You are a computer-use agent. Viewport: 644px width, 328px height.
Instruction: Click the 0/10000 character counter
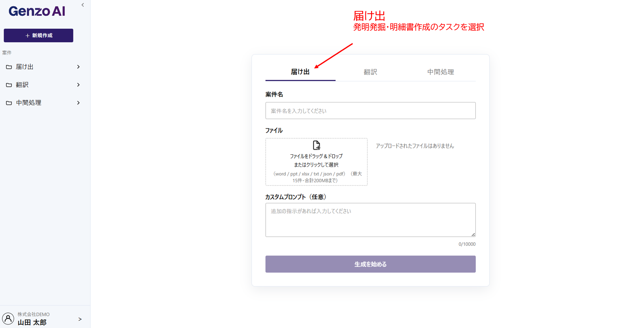point(467,244)
